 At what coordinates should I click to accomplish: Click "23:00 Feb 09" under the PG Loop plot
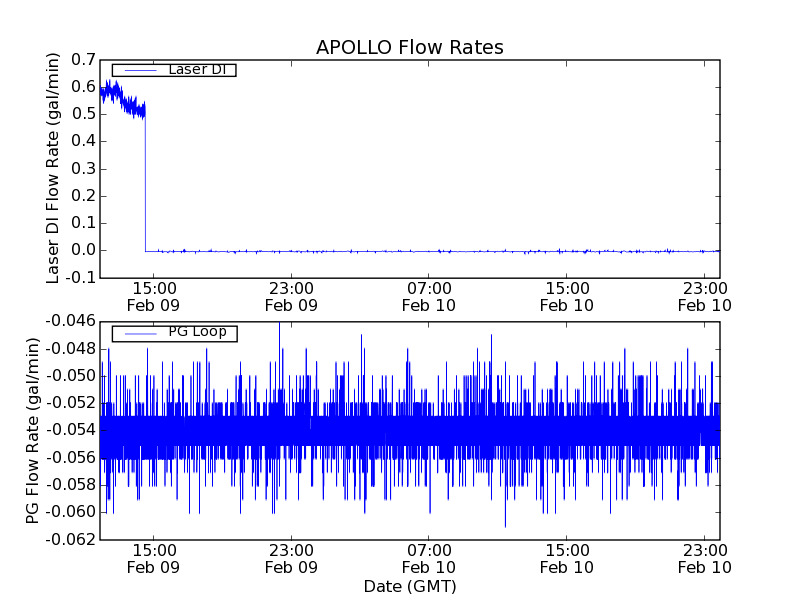click(291, 559)
